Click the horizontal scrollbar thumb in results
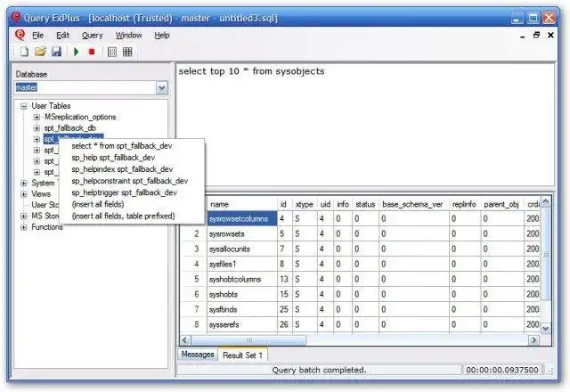Screen dimensions: 570x392 point(248,340)
